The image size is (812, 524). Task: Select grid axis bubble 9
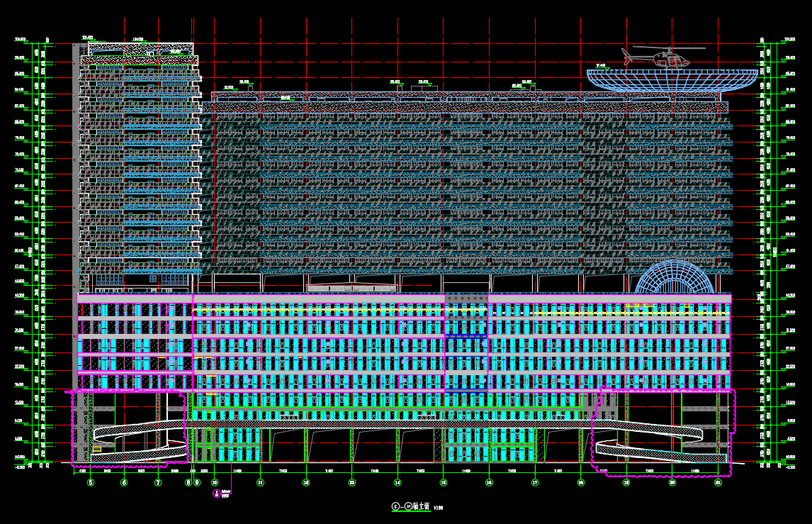(197, 483)
